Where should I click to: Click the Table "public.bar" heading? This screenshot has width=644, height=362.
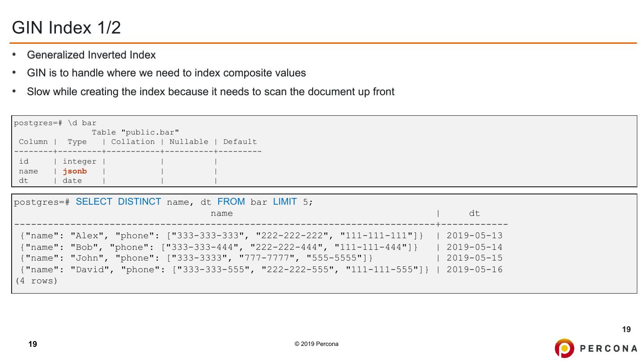135,132
